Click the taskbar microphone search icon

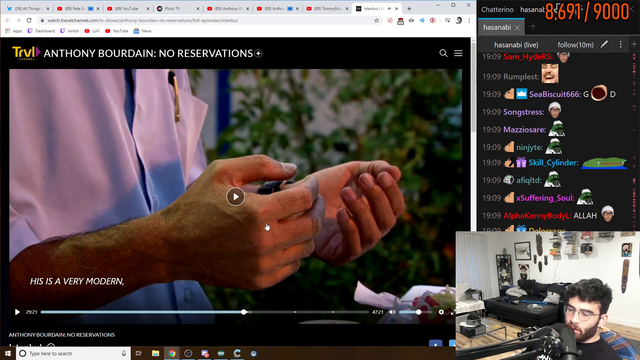tap(124, 353)
